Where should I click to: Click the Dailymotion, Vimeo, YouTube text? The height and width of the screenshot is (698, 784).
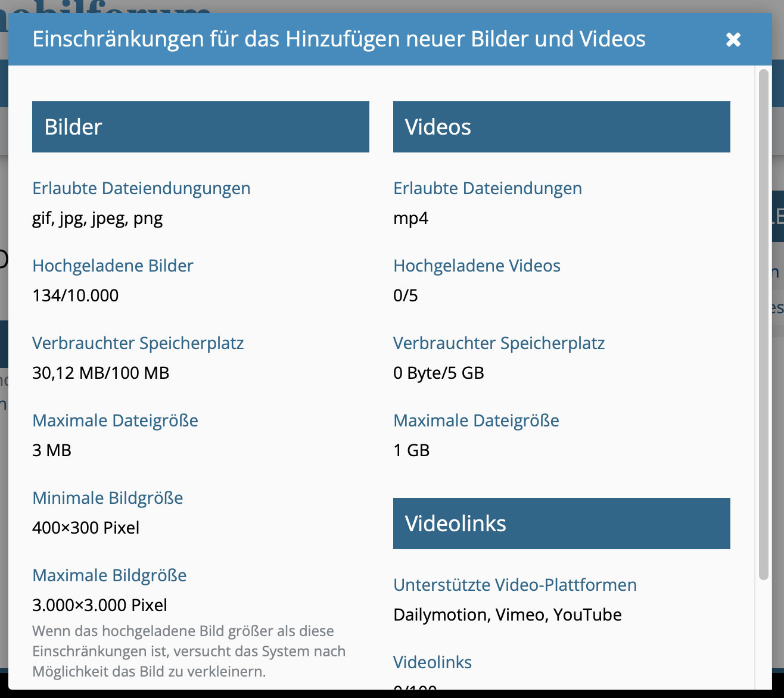pos(508,615)
